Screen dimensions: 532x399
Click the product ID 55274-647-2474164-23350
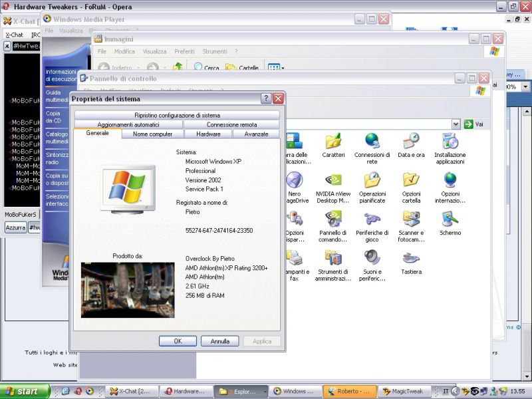coord(219,230)
